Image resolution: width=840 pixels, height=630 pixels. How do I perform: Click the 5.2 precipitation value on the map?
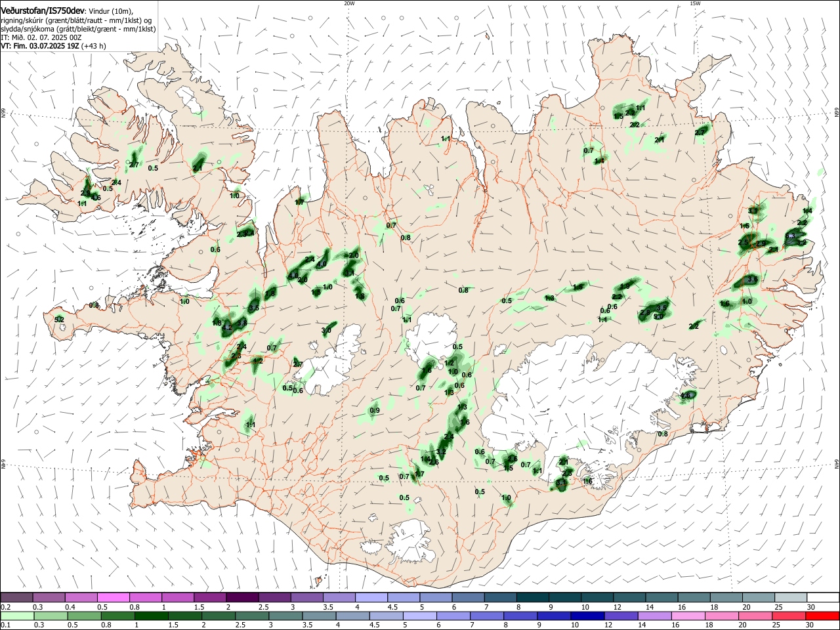pos(59,320)
